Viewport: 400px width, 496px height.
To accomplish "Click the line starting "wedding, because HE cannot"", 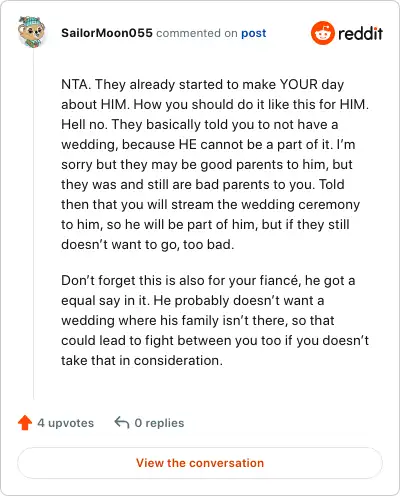I will [208, 144].
